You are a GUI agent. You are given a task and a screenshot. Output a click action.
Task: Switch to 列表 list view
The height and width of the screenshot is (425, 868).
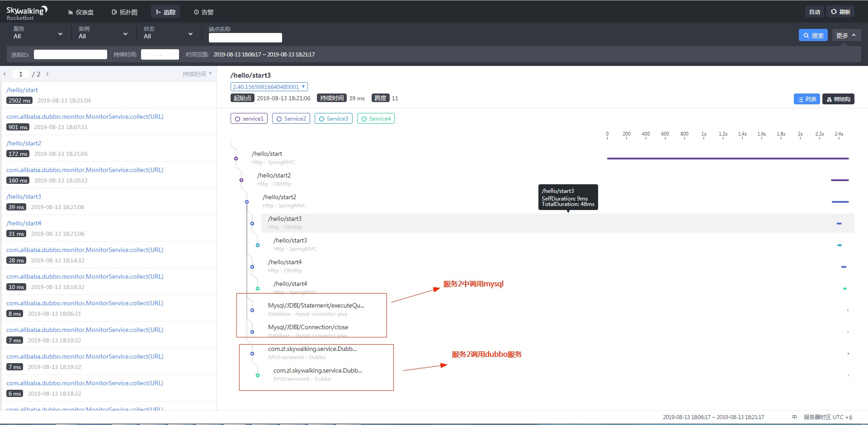[x=807, y=99]
